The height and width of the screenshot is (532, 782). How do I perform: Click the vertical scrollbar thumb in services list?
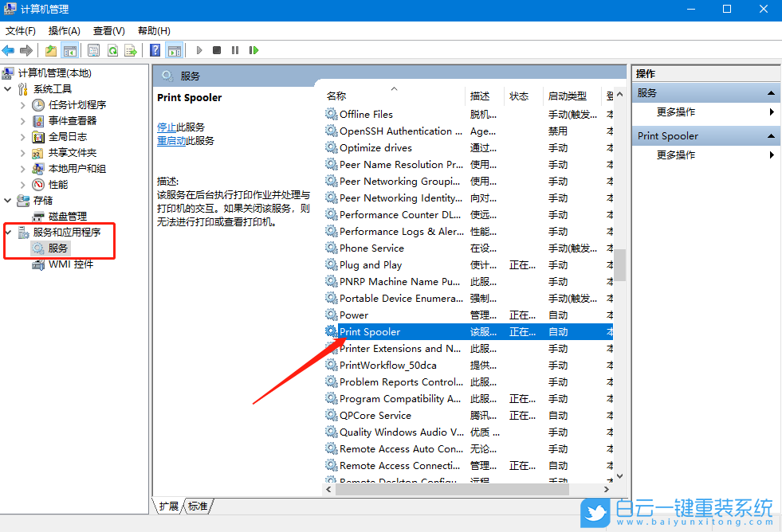click(x=619, y=264)
